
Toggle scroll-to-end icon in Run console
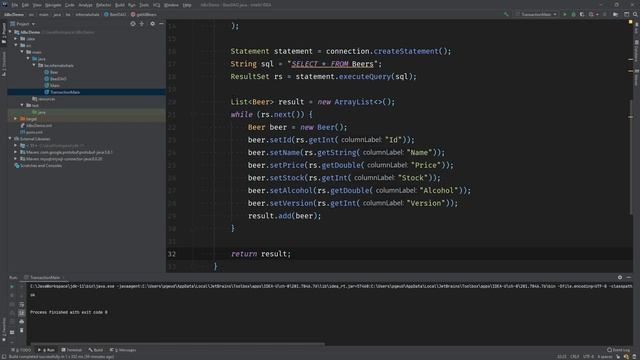click(21, 313)
